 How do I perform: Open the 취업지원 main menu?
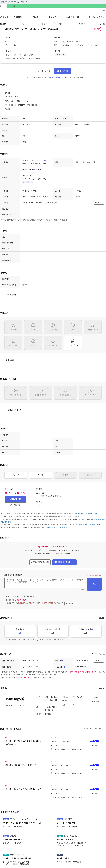point(35,17)
